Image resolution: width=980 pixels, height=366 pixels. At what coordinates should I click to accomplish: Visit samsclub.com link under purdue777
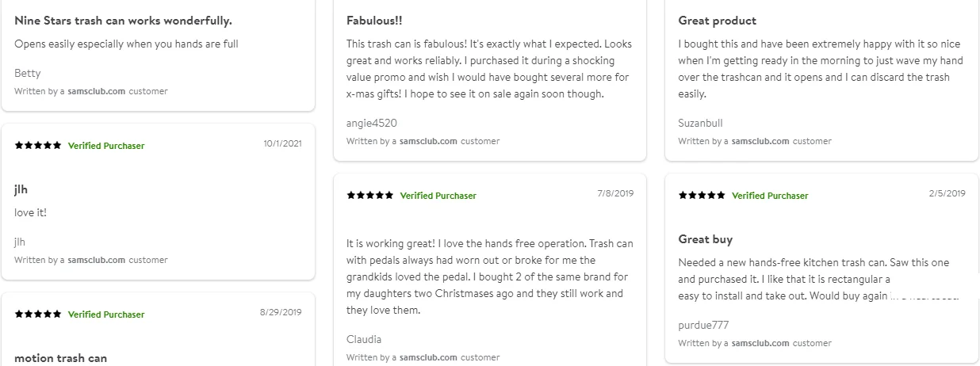760,343
